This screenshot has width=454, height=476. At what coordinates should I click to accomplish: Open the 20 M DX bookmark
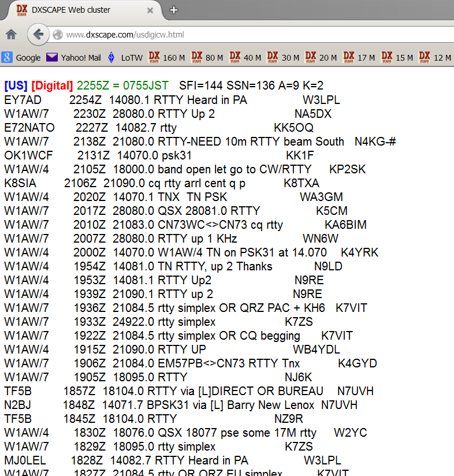(x=321, y=57)
